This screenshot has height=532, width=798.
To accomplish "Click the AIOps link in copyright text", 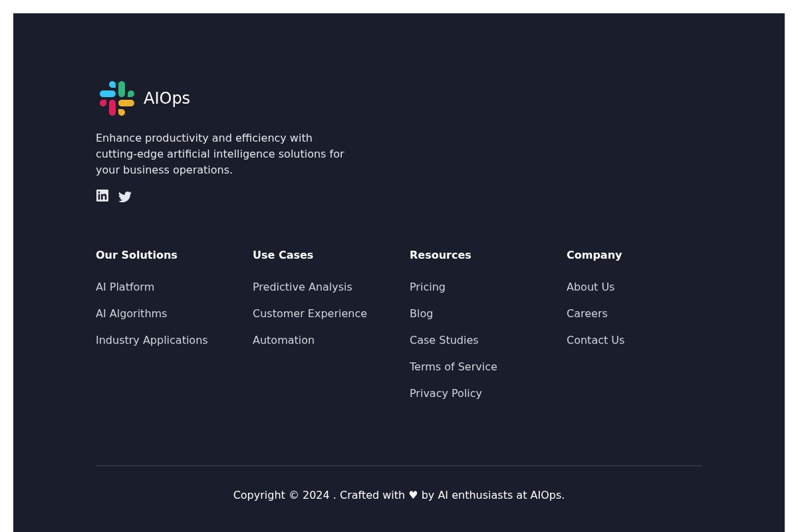I will click(545, 495).
